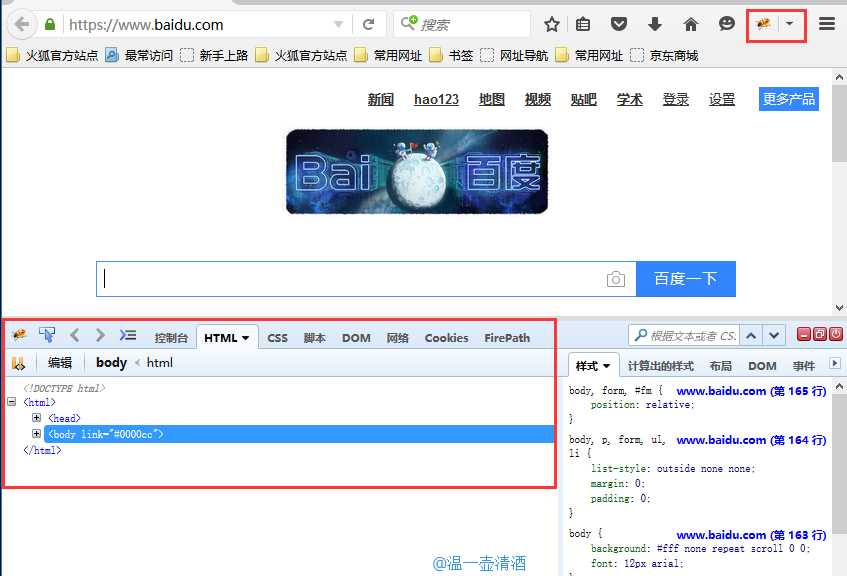The height and width of the screenshot is (576, 847).
Task: Switch to the FirePath tab
Action: 507,338
